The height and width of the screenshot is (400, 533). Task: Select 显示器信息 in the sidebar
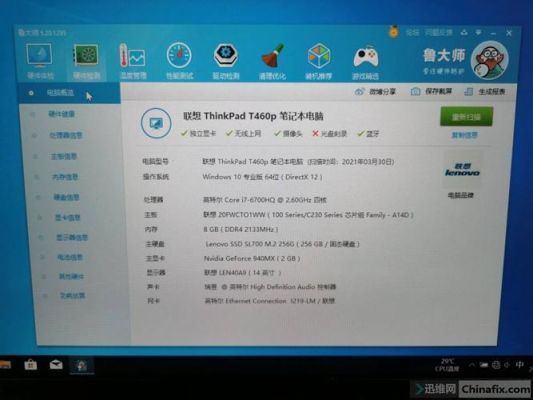pyautogui.click(x=72, y=237)
